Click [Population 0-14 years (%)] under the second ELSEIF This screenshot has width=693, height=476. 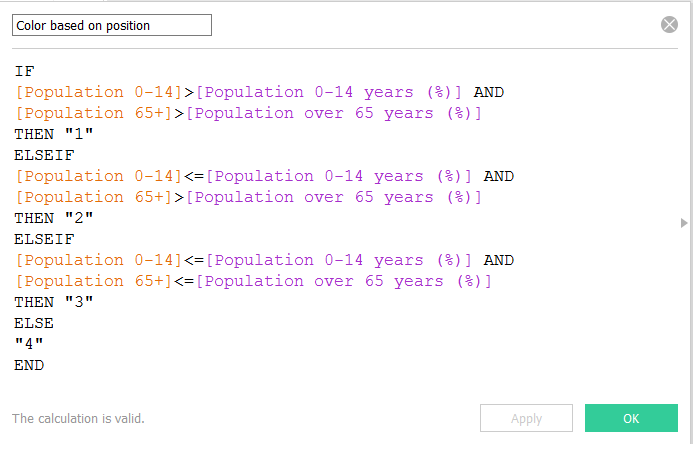(340, 260)
